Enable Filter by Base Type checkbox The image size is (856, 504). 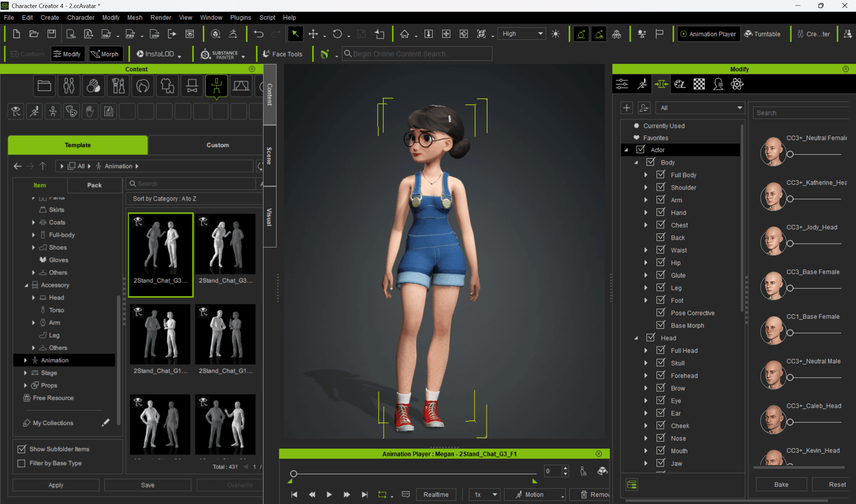(x=21, y=463)
